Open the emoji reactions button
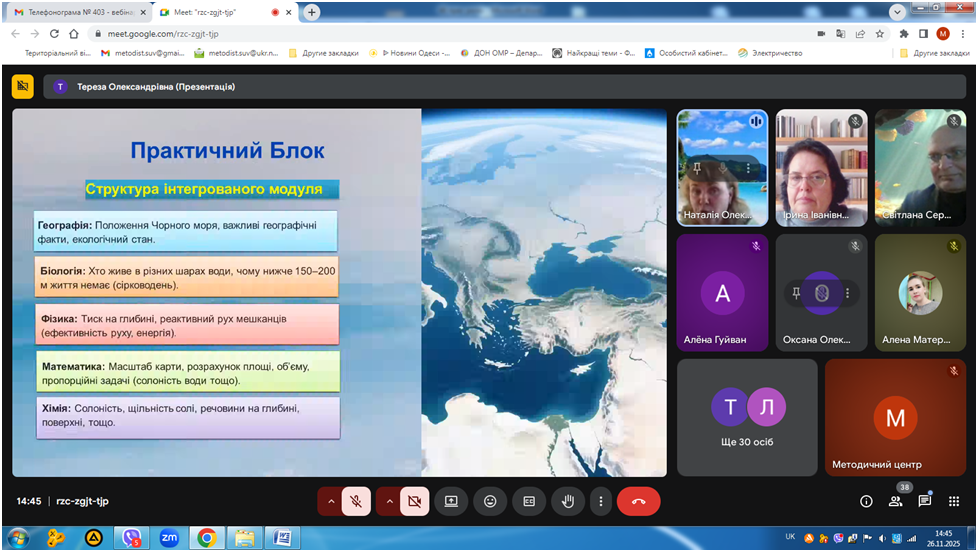Screen dimensions: 978x552 [x=490, y=501]
